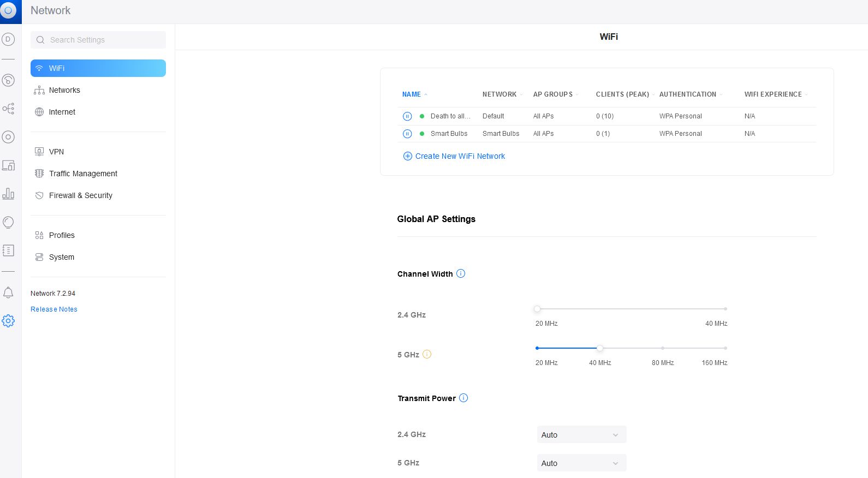Click WPA Personal in Smart Bulbs row
Viewport: 868px width, 478px height.
(x=681, y=134)
